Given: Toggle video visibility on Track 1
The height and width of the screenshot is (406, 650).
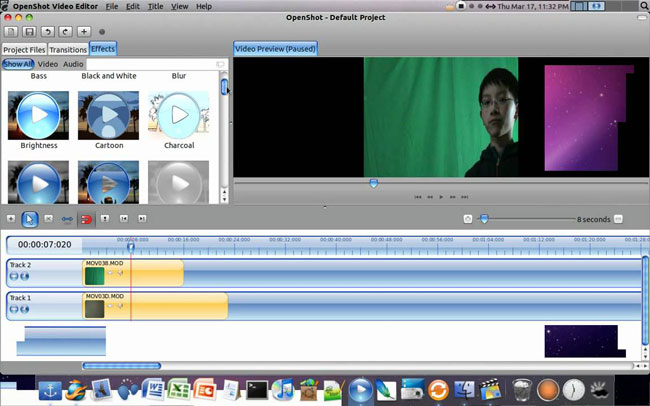Looking at the screenshot, I should [14, 309].
